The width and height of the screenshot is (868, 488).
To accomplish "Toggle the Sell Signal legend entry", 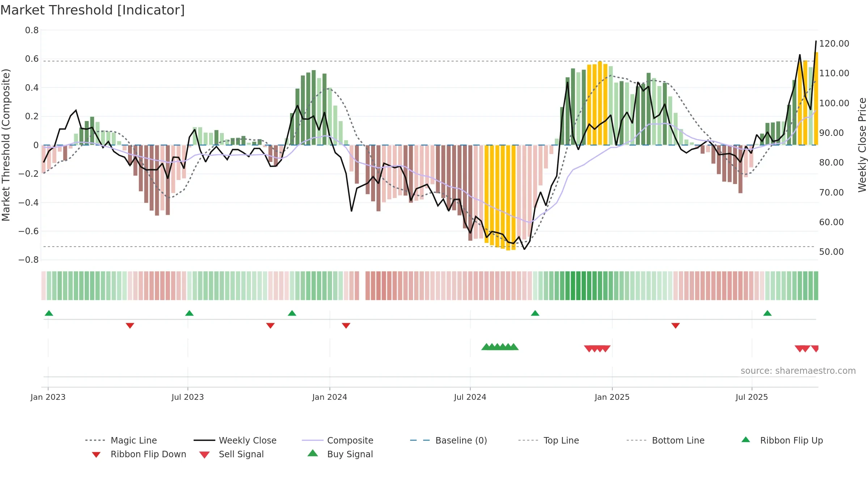I will [x=231, y=454].
